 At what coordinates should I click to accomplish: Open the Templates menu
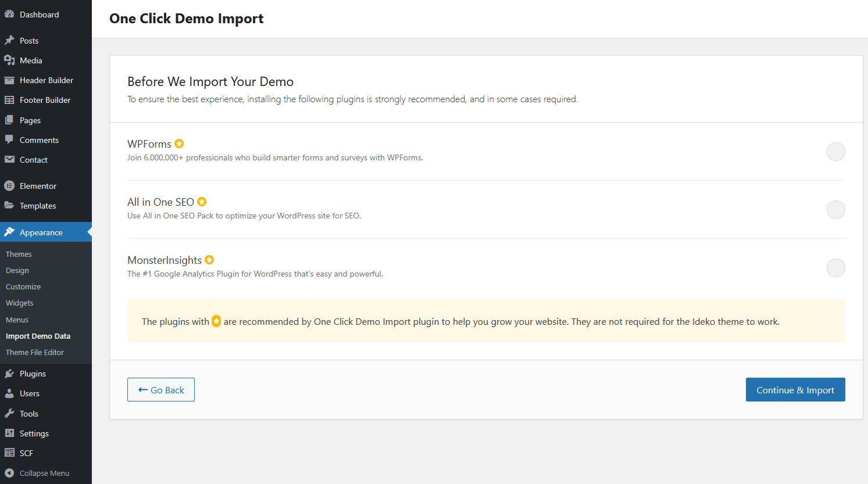pyautogui.click(x=38, y=206)
